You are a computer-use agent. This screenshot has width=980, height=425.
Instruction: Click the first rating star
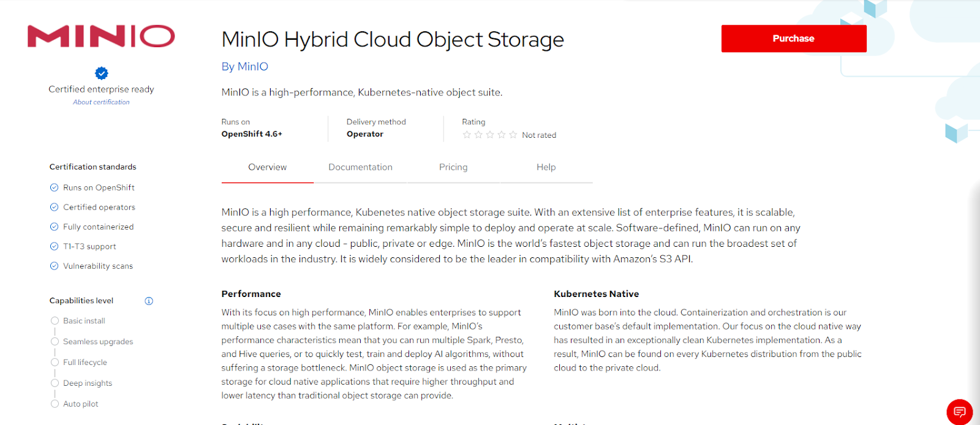tap(467, 135)
